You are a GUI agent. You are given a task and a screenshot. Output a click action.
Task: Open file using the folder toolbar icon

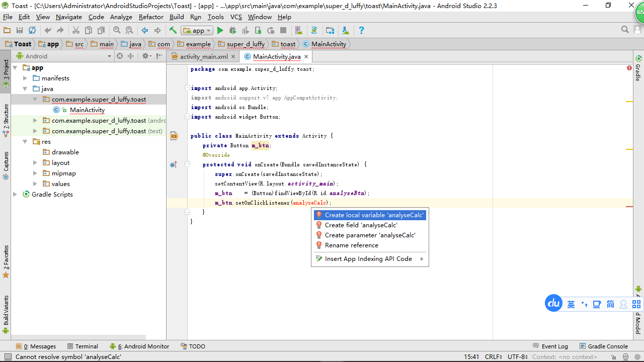pos(7,30)
